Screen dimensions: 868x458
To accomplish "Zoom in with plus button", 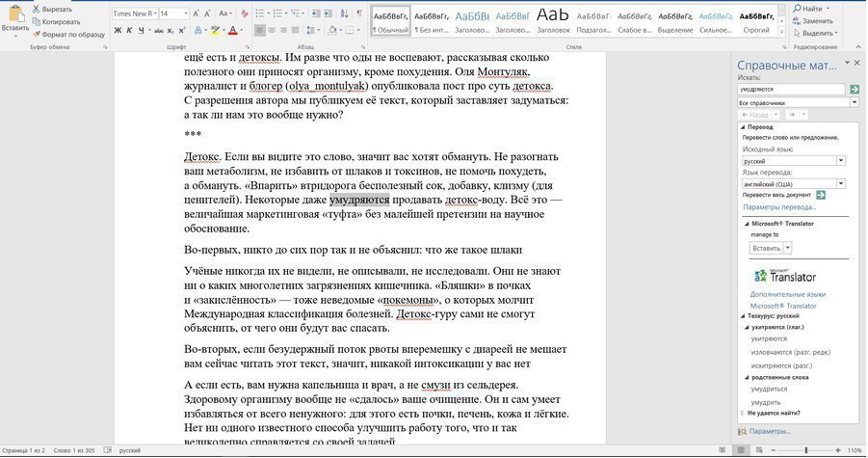I will (x=838, y=450).
